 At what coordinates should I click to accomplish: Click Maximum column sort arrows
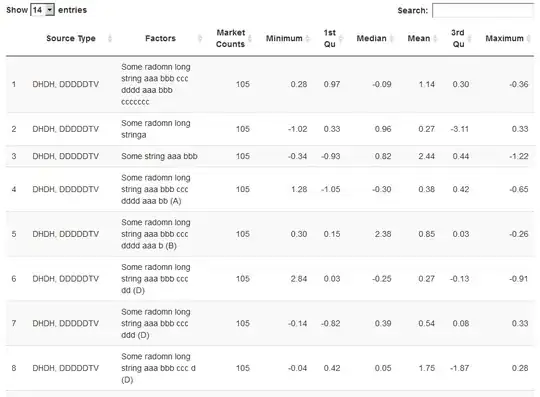tap(529, 38)
